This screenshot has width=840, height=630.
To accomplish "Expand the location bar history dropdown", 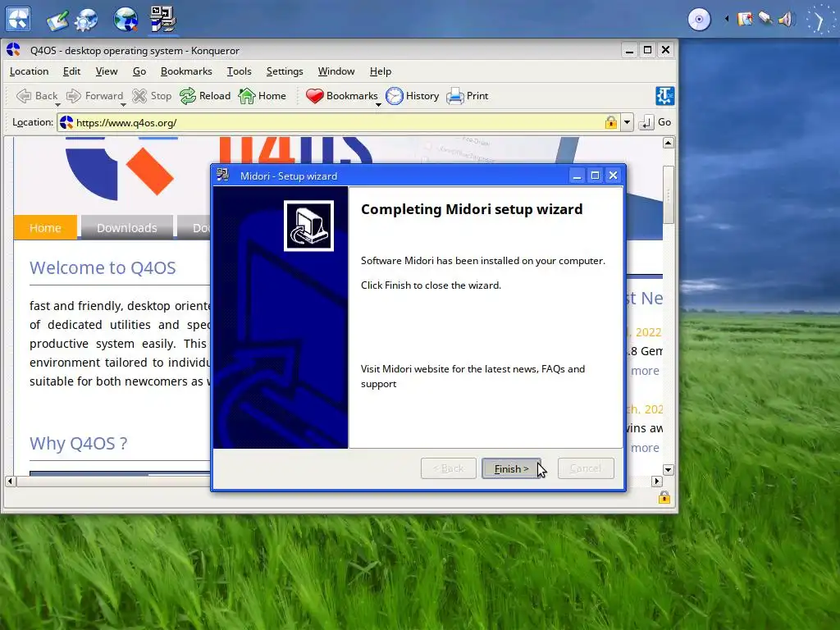I will (x=627, y=123).
